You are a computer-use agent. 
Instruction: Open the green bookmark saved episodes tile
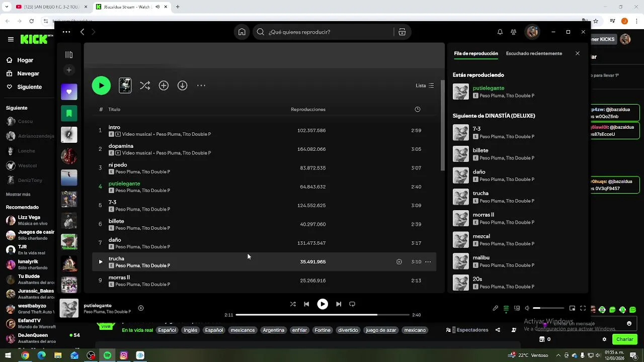tap(69, 113)
